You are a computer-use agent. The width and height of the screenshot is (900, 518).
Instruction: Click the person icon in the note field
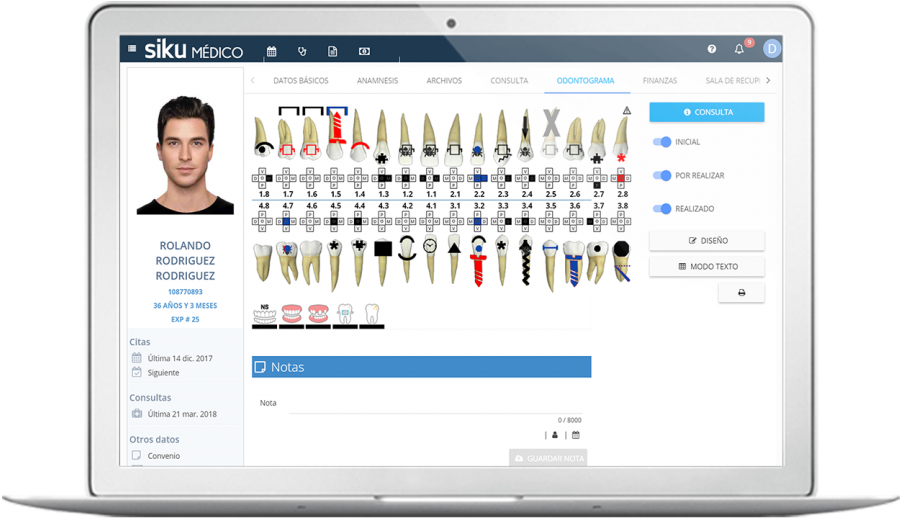point(555,435)
